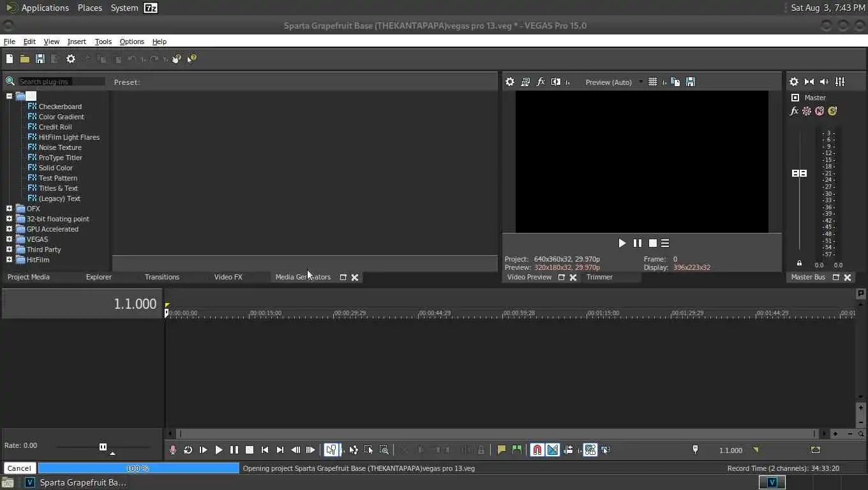Click the Master volume fader handle
Image resolution: width=868 pixels, height=490 pixels.
pyautogui.click(x=799, y=174)
